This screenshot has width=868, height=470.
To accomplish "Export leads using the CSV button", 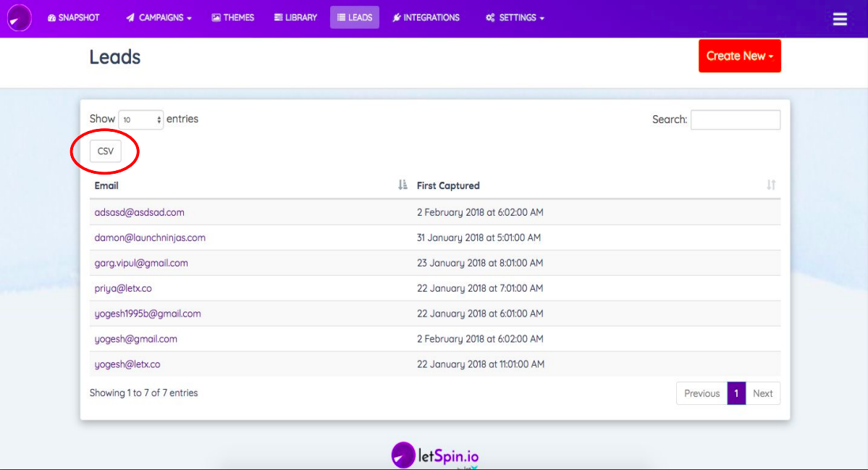I will (105, 151).
